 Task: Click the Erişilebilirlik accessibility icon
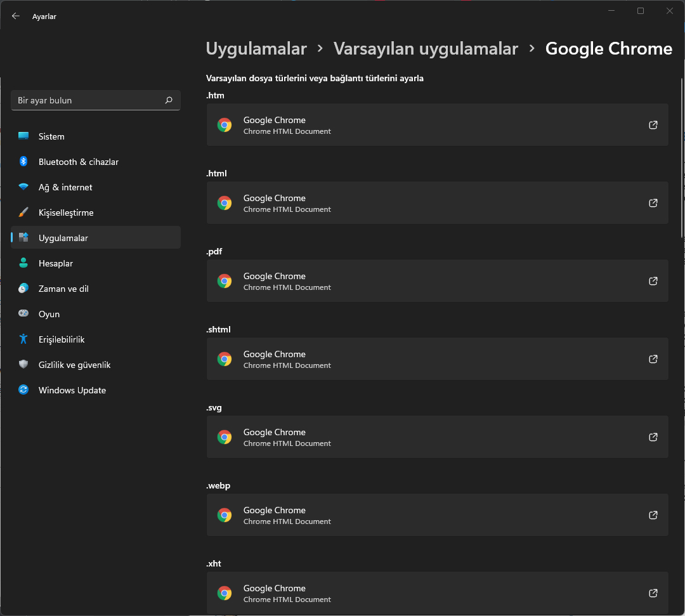click(x=23, y=339)
